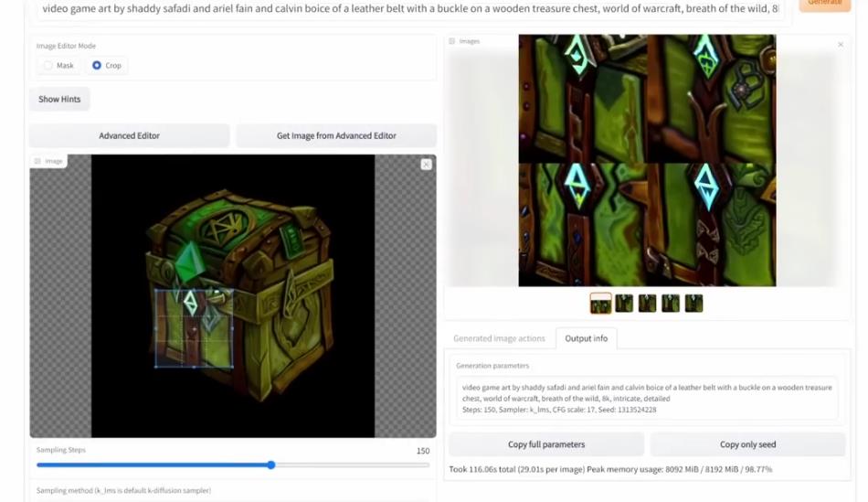Switch to Output info tab
This screenshot has height=502, width=868.
pos(587,338)
